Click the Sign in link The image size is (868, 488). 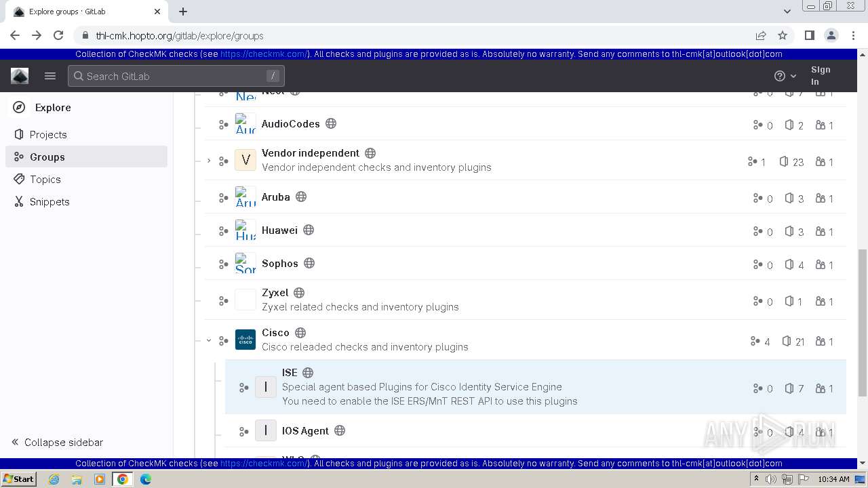pyautogui.click(x=820, y=75)
